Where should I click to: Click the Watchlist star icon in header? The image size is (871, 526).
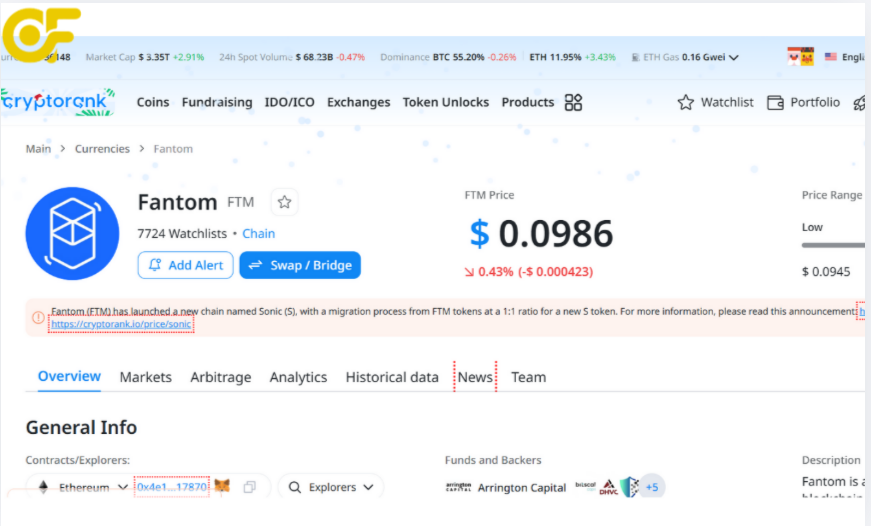tap(685, 102)
